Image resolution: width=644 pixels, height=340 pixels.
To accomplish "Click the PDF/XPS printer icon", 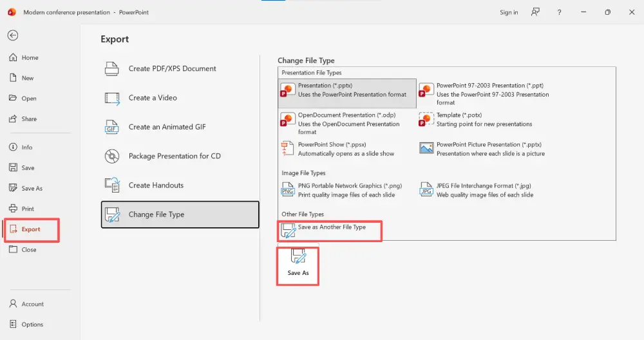I will click(111, 68).
